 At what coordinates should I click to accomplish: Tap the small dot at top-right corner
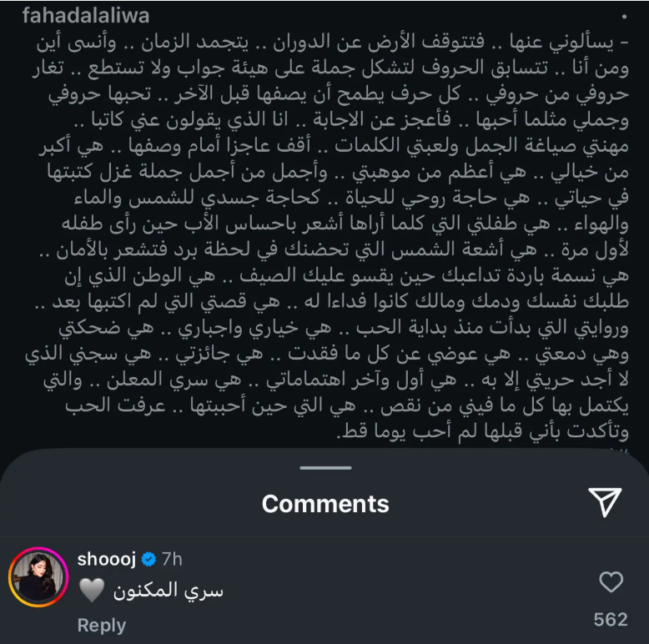click(624, 17)
